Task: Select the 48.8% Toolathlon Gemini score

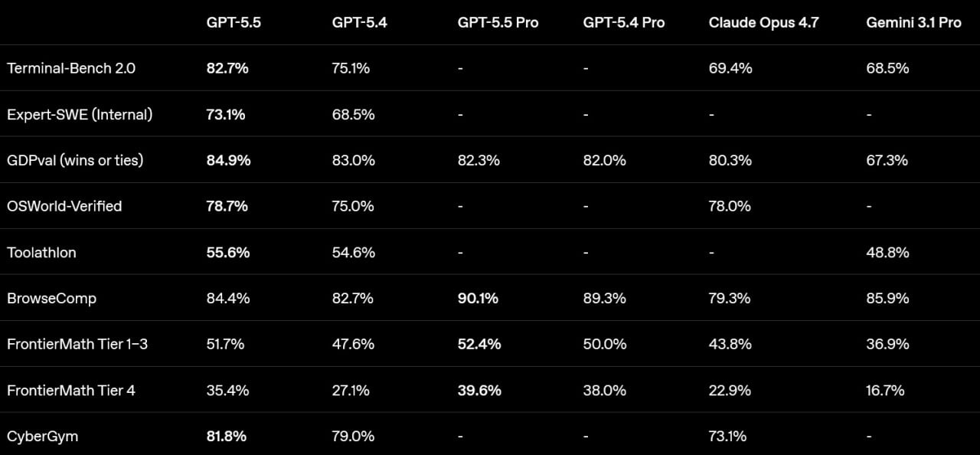Action: (x=887, y=252)
